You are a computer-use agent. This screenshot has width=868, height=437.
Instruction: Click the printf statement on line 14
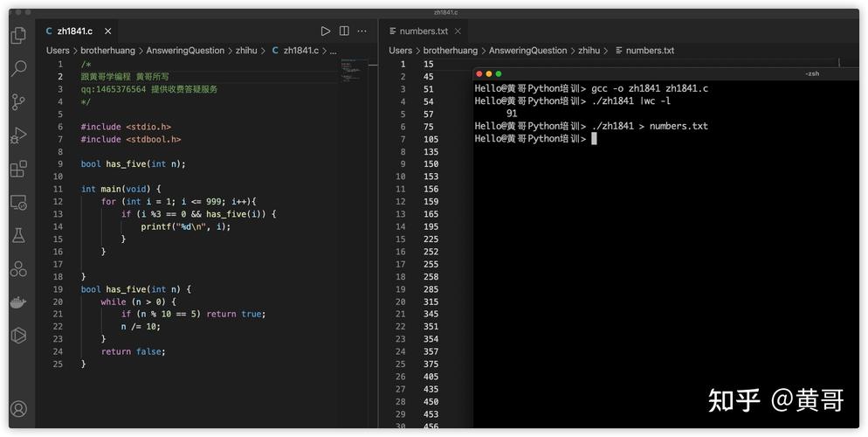pyautogui.click(x=185, y=226)
